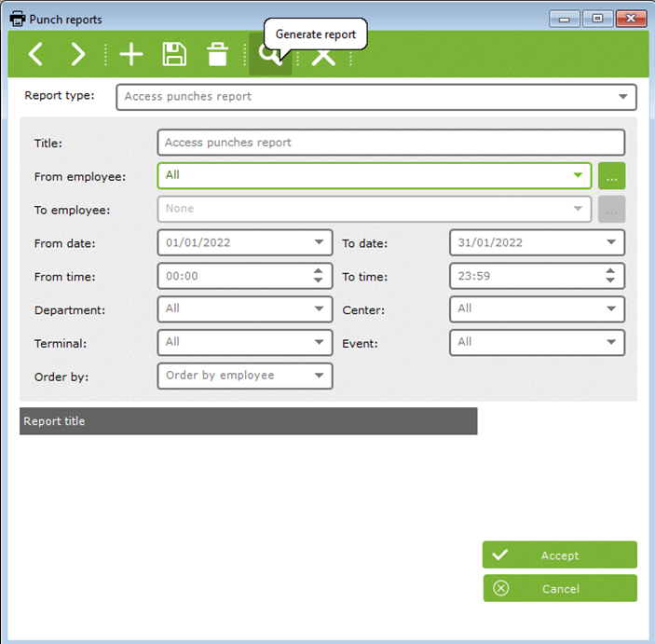Delete report with trash icon
This screenshot has width=655, height=644.
point(217,54)
